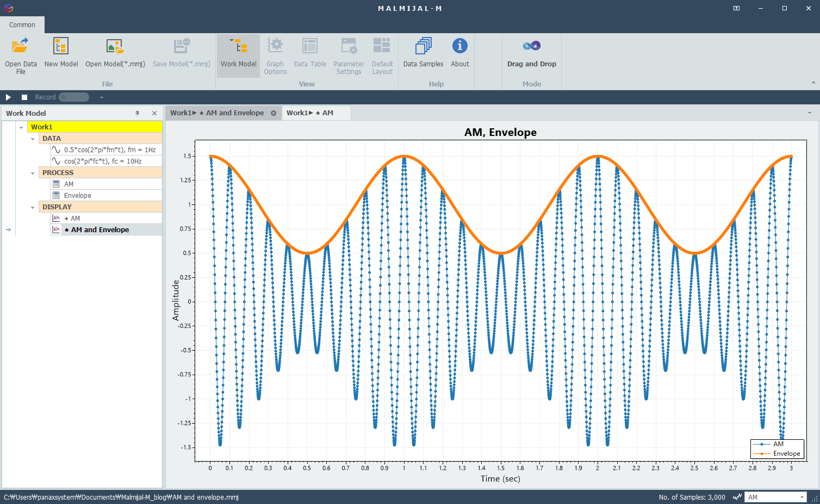The width and height of the screenshot is (820, 504).
Task: Close the Work Model panel
Action: (x=154, y=113)
